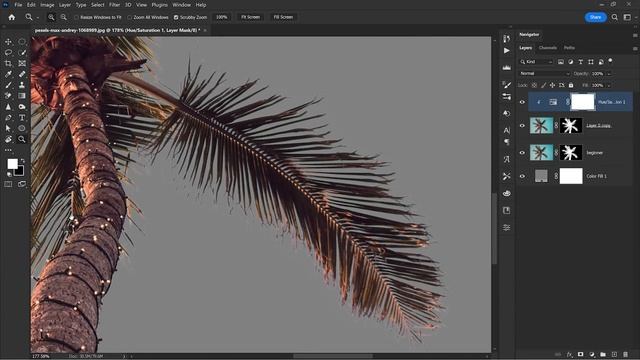
Task: Open the Select menu
Action: click(98, 5)
